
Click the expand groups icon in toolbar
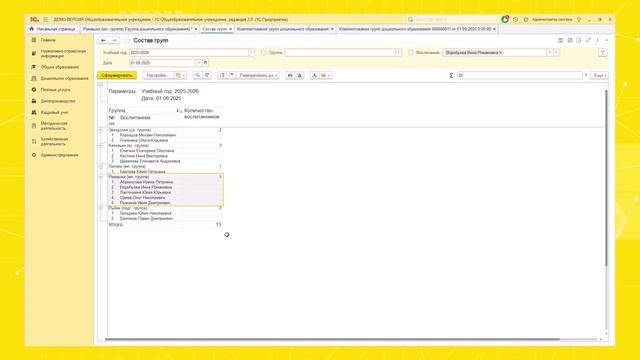tap(222, 76)
